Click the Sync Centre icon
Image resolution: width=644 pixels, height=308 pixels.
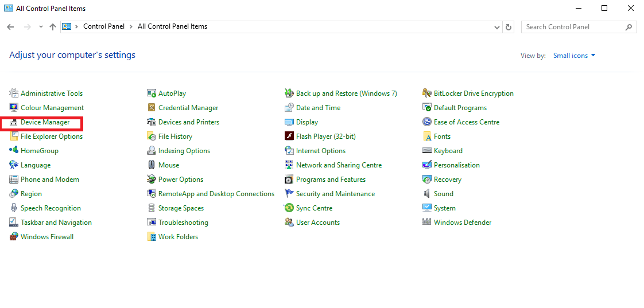289,208
